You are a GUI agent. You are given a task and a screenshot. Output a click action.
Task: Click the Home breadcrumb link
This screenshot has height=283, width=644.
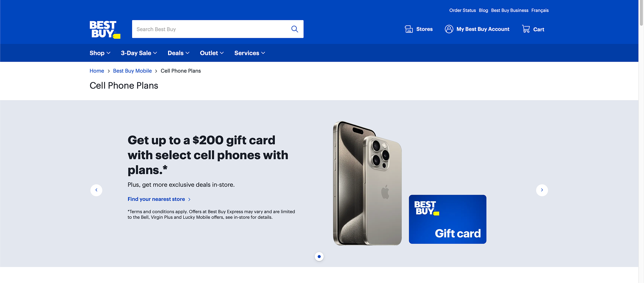pyautogui.click(x=97, y=71)
